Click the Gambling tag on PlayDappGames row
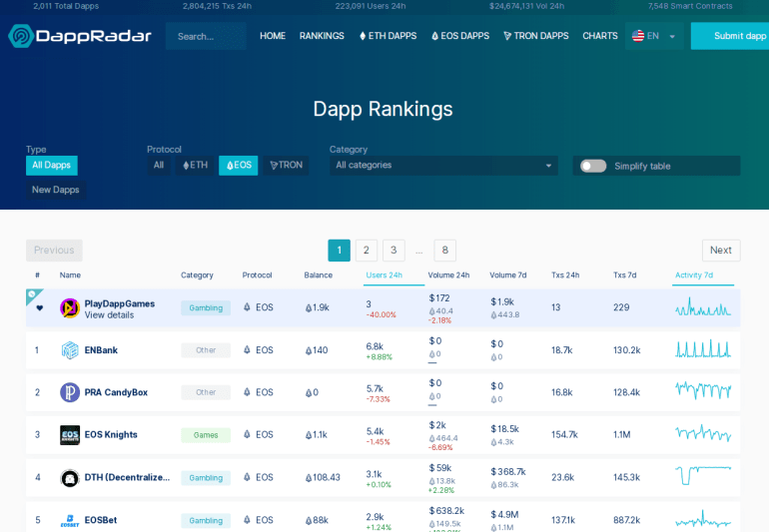 (x=206, y=308)
